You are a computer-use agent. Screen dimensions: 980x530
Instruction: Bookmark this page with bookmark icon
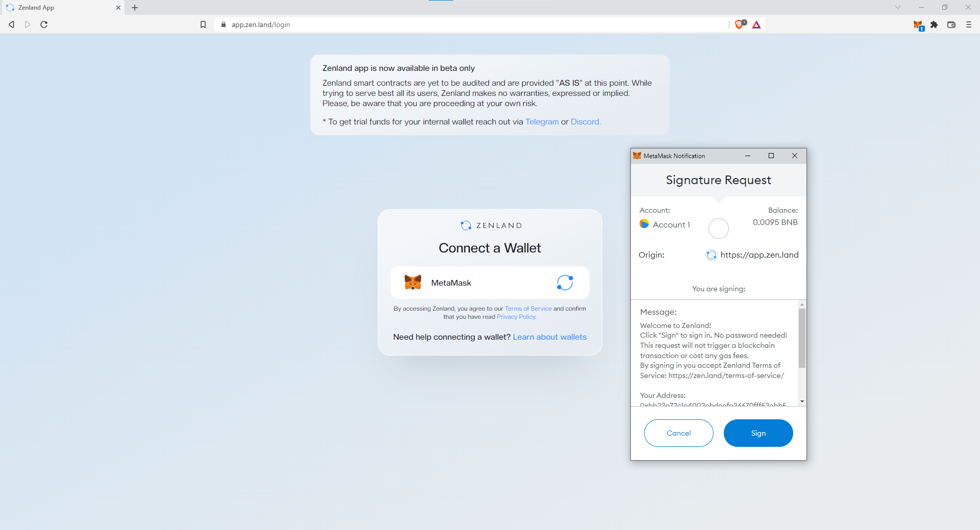click(x=203, y=24)
